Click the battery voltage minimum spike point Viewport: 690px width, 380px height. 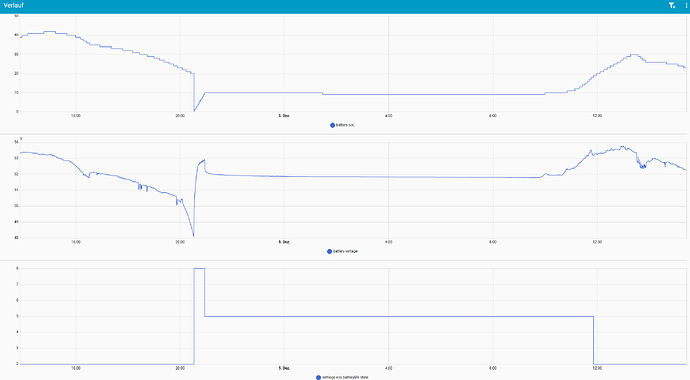point(194,236)
